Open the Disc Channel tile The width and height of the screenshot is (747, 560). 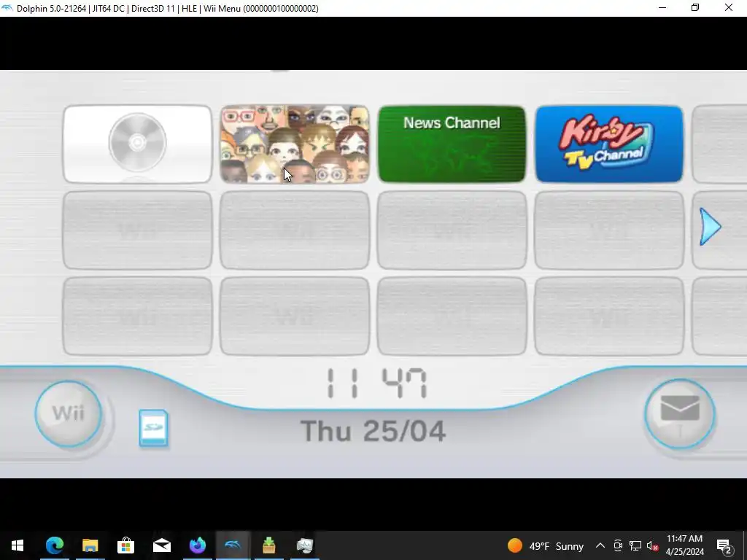pos(137,144)
